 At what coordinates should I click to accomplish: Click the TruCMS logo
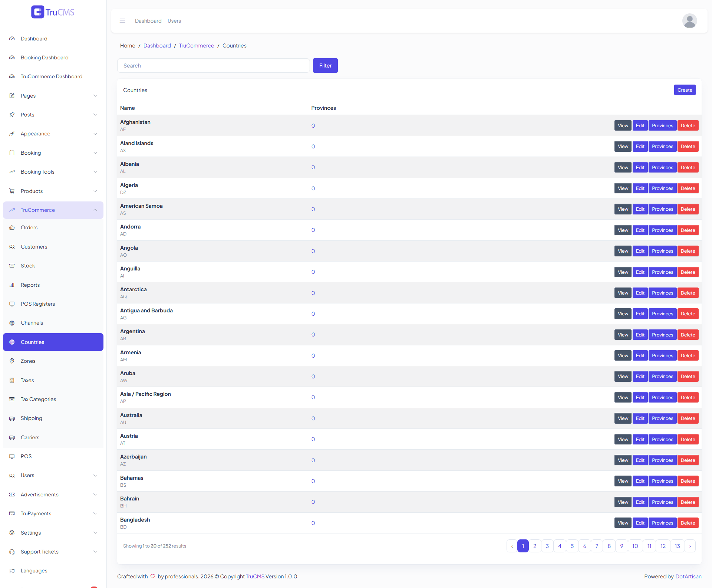tap(53, 12)
